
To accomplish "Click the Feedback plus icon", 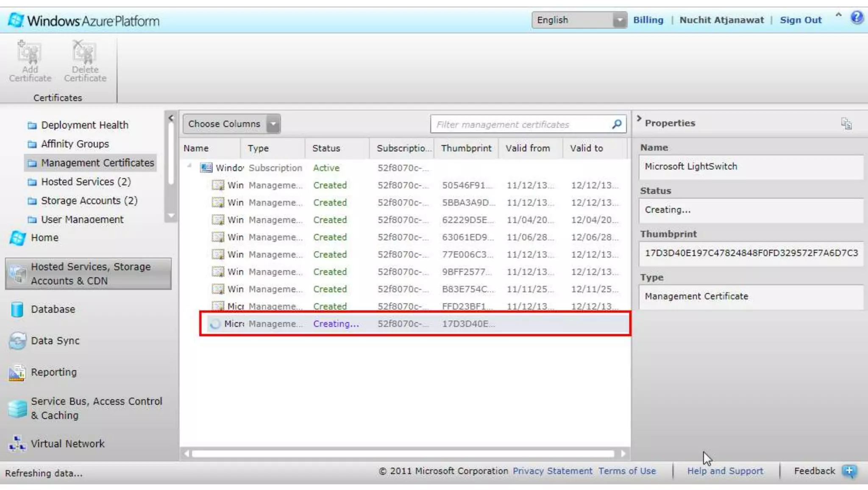I will [849, 471].
